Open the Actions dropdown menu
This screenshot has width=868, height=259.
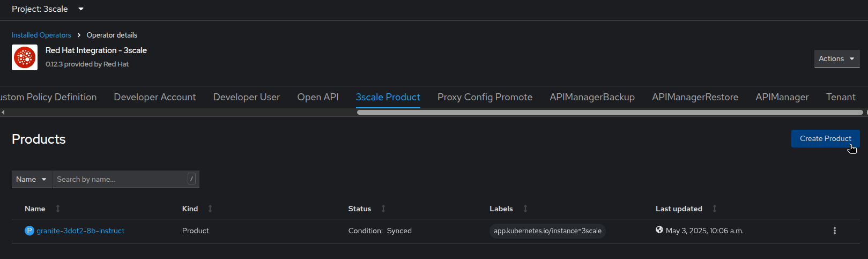click(x=836, y=58)
